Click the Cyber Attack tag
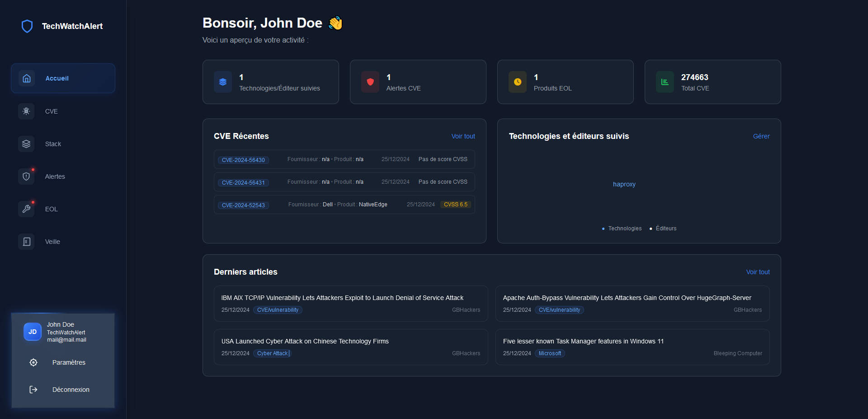The width and height of the screenshot is (868, 419). pos(273,353)
